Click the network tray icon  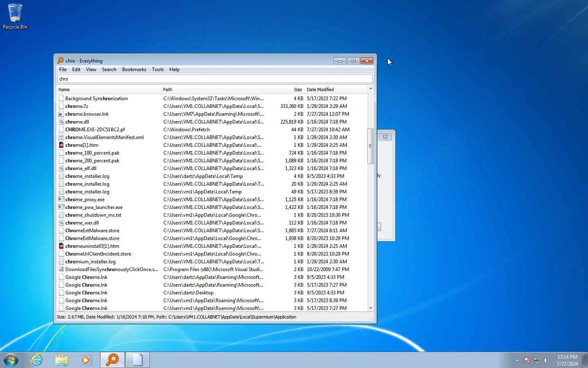537,360
